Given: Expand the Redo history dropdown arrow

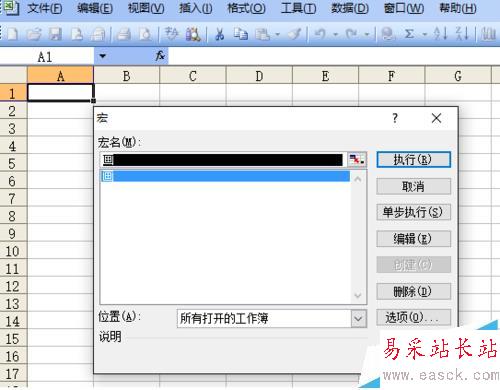Looking at the screenshot, I should tap(367, 34).
